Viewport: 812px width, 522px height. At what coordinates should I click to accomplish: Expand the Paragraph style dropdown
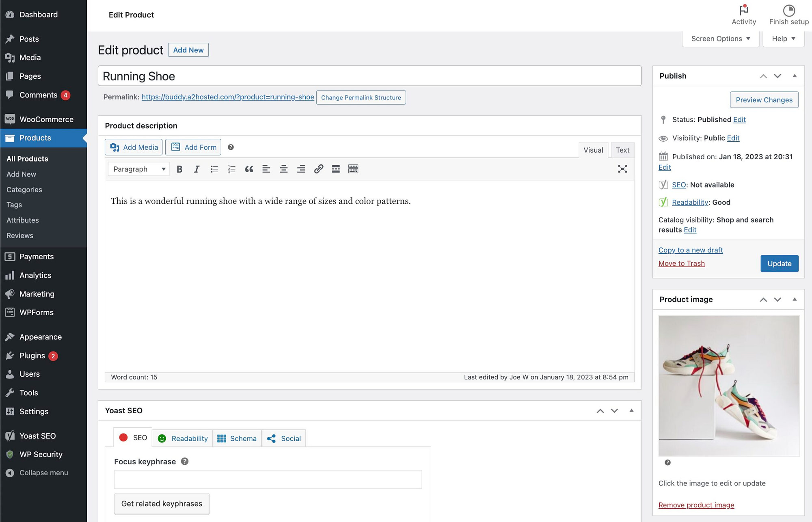138,169
